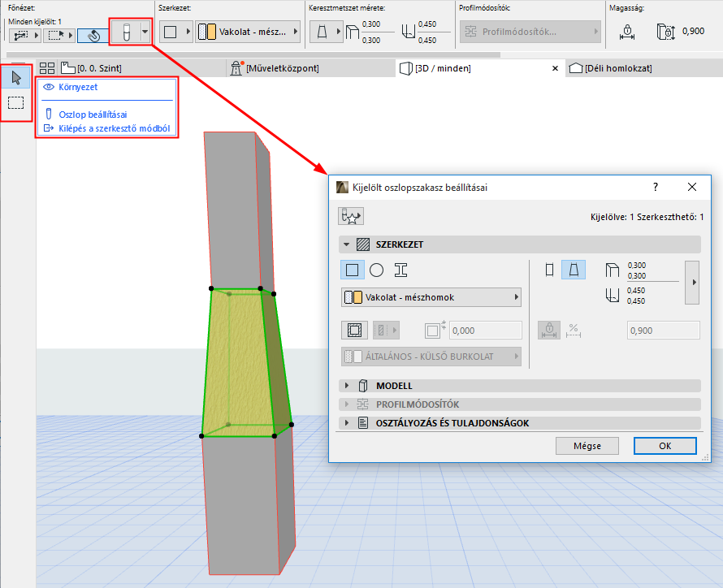723x588 pixels.
Task: Select straight column segment option in dialog
Action: pyautogui.click(x=549, y=270)
